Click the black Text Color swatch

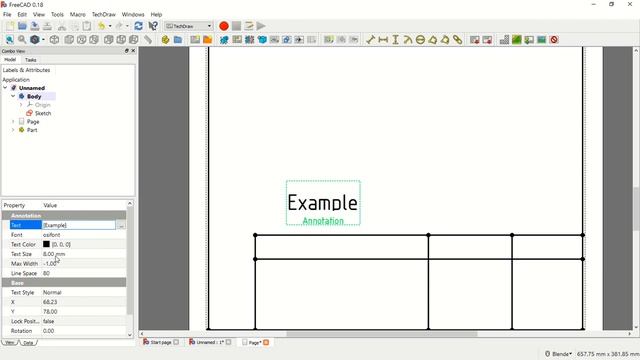(47, 244)
